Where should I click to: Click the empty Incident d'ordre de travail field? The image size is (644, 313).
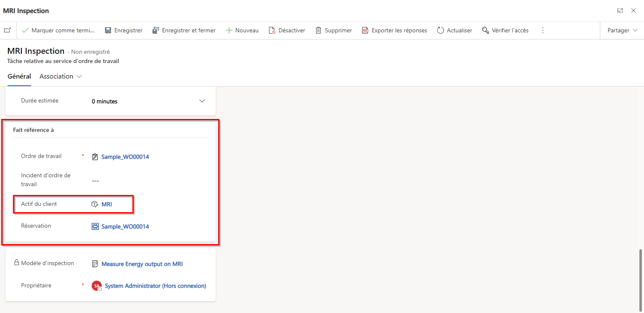click(95, 181)
